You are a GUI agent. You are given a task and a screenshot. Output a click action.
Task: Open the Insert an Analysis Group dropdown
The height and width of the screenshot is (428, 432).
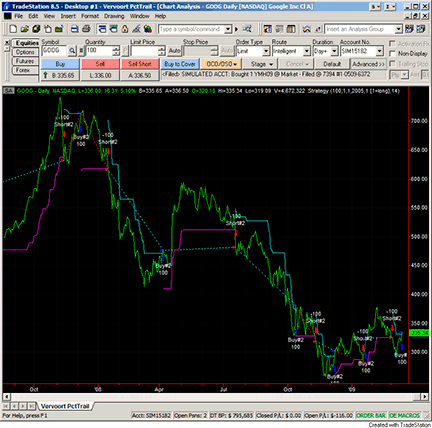[398, 29]
